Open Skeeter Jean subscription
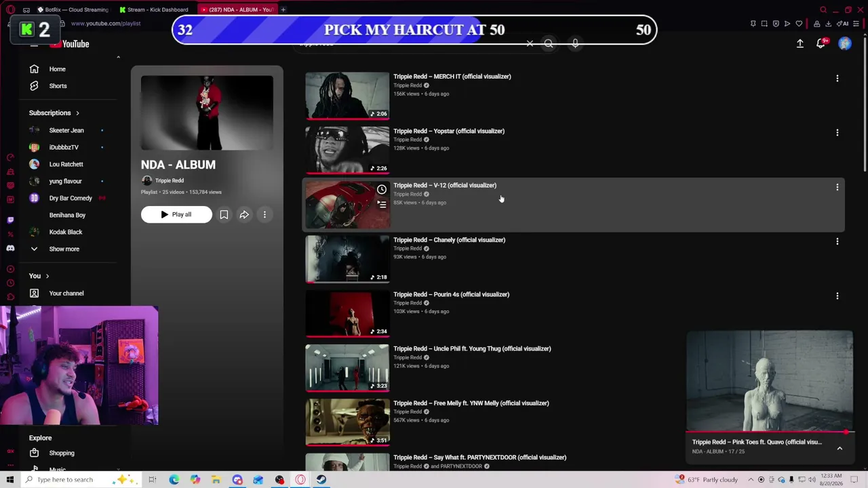Screen dimensions: 868x488 (66, 130)
